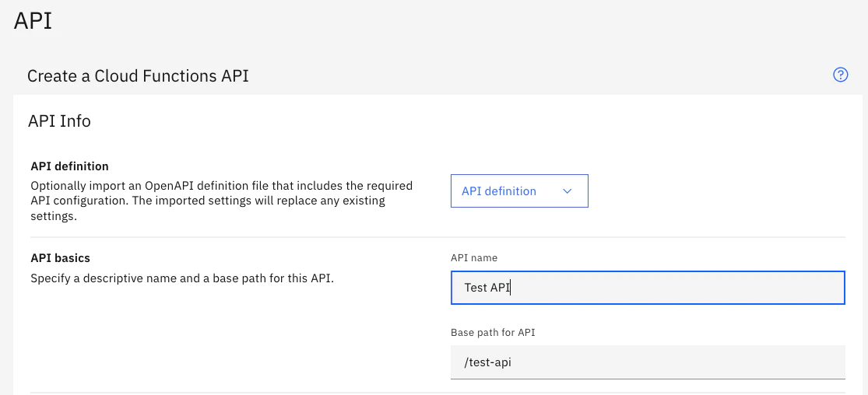The width and height of the screenshot is (868, 395).
Task: Click the bold 'API definition' label
Action: pos(70,166)
